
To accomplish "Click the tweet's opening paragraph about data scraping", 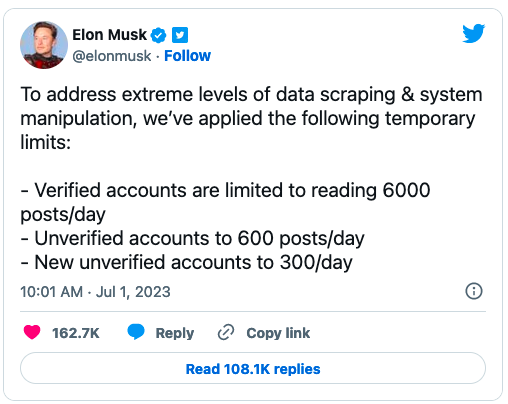I will (x=251, y=118).
